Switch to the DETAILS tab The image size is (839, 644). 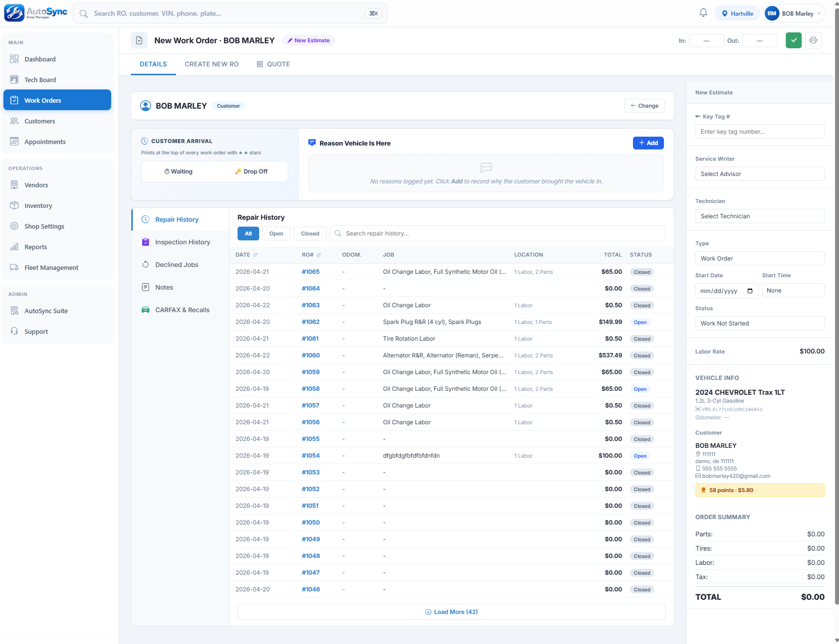(x=153, y=64)
